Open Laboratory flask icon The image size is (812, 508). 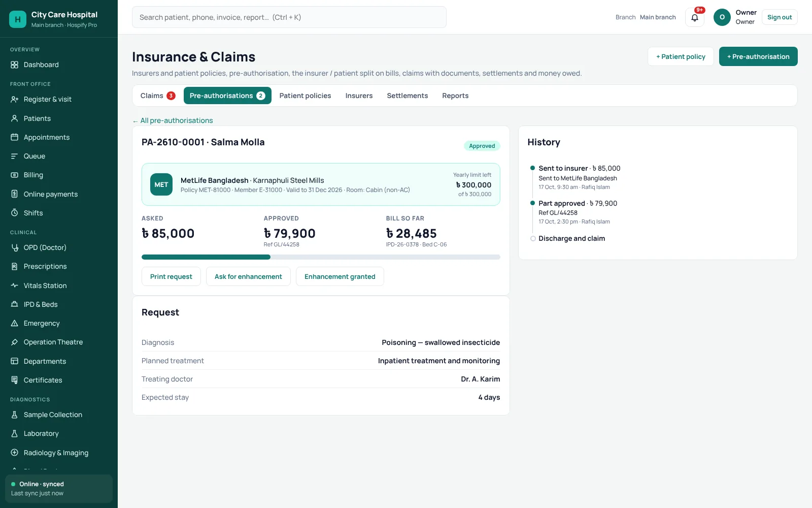[x=14, y=433]
